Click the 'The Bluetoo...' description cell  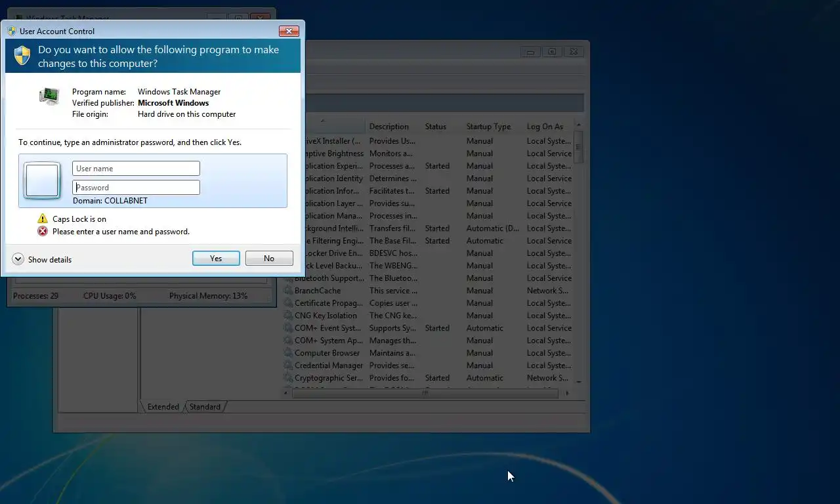pos(393,278)
